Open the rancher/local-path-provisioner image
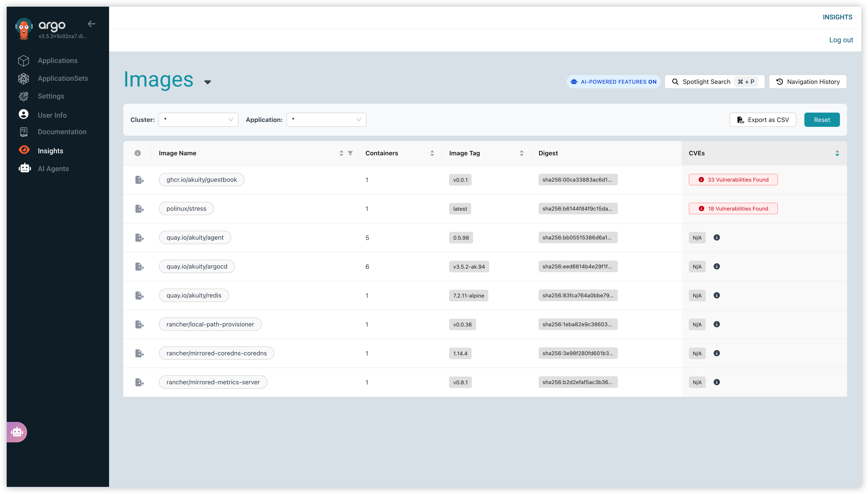This screenshot has width=868, height=494. tap(210, 324)
